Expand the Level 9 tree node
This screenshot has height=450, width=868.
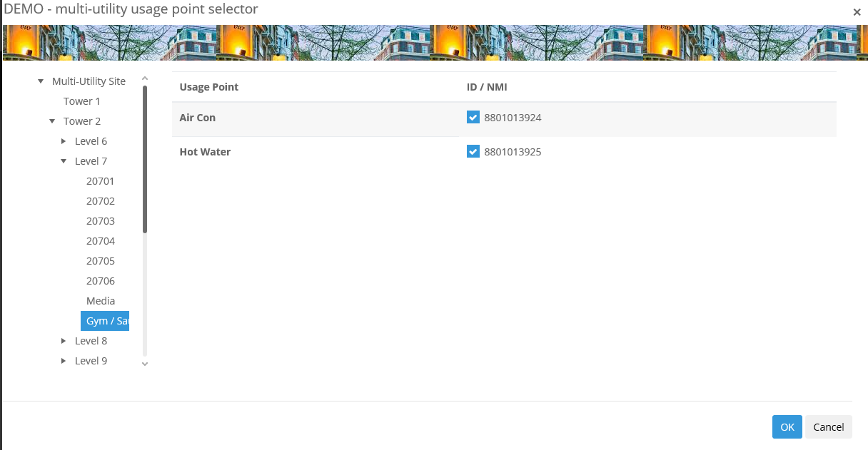[64, 361]
